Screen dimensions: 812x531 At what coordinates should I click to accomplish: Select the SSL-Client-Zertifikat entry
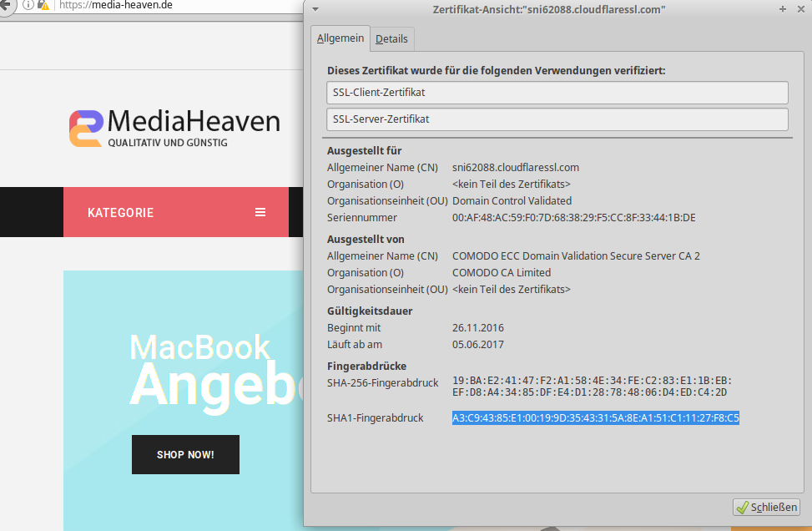click(x=557, y=93)
